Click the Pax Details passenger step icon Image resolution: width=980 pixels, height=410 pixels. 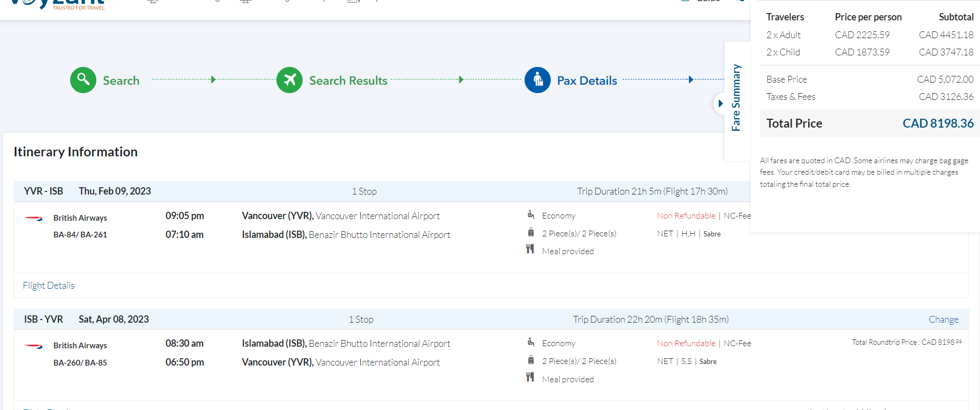tap(538, 80)
